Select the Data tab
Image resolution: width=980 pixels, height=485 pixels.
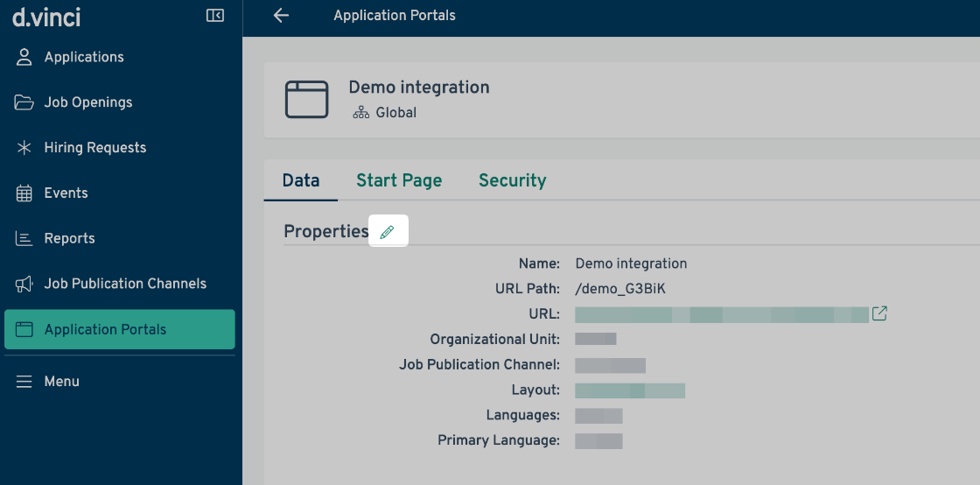click(300, 180)
